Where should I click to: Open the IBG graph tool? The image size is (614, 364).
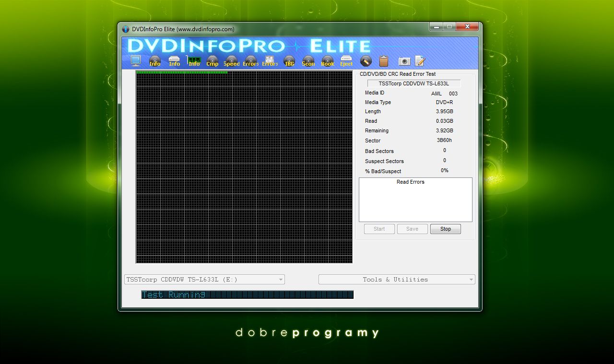pos(289,61)
